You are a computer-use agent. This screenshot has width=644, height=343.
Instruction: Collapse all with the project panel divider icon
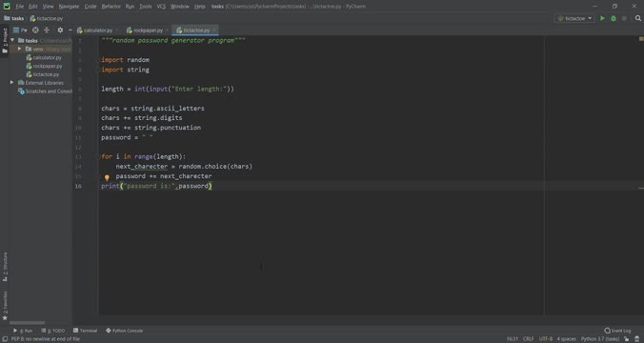click(47, 30)
